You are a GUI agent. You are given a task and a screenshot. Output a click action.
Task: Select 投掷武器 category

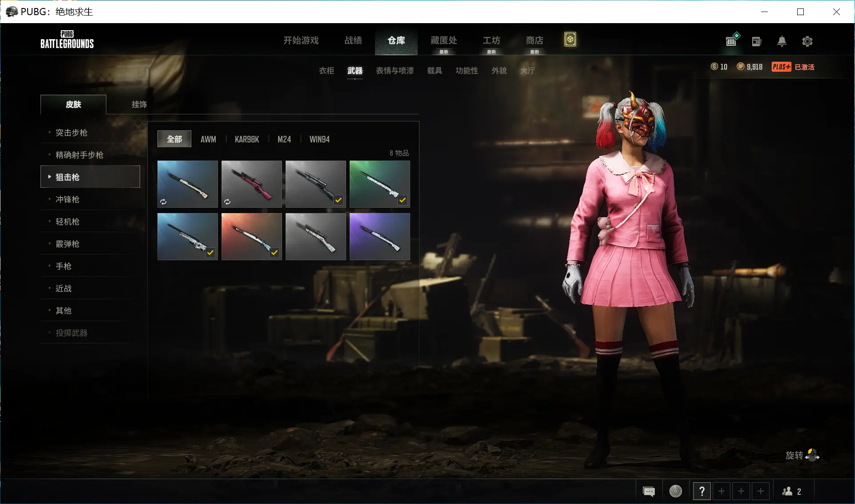(x=90, y=333)
